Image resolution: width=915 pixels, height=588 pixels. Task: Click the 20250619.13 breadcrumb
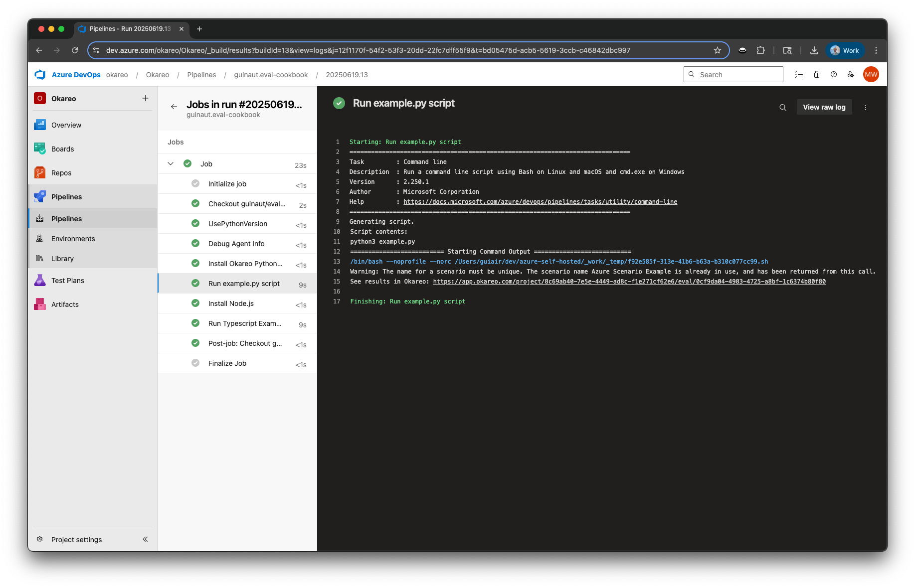click(347, 75)
